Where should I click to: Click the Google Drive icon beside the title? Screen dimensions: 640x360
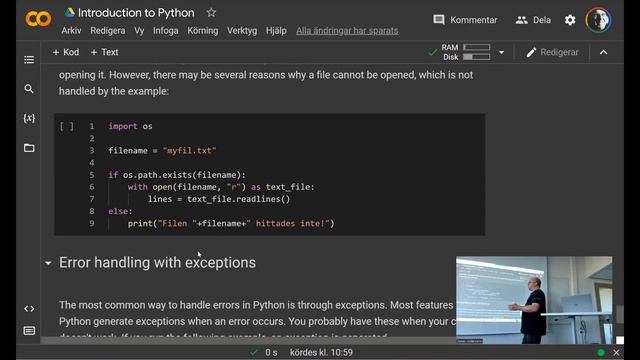[x=70, y=13]
